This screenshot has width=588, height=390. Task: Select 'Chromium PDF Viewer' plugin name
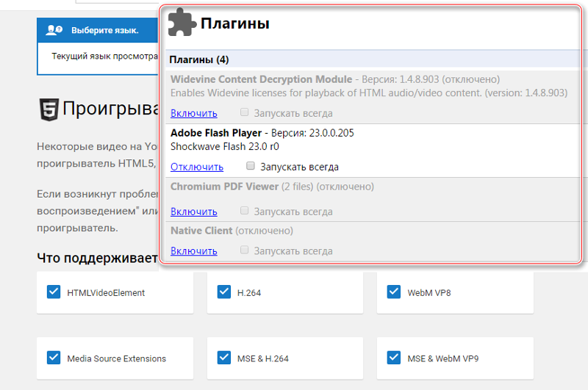click(x=225, y=187)
